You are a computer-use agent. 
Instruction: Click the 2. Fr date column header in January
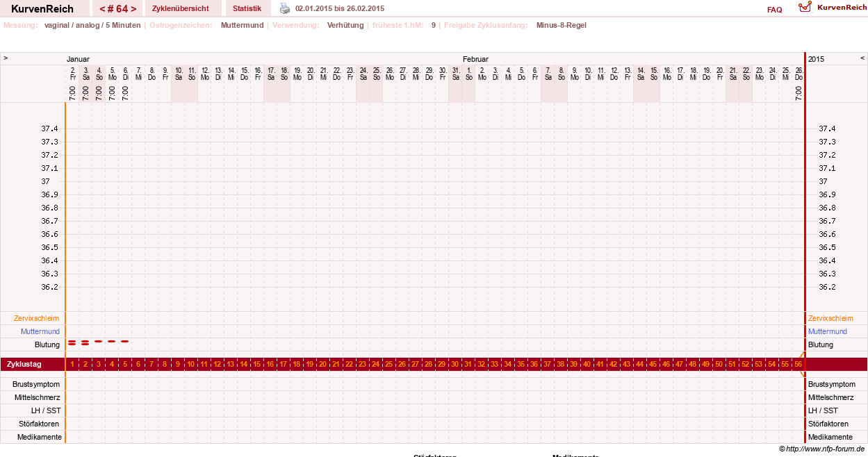pyautogui.click(x=72, y=73)
